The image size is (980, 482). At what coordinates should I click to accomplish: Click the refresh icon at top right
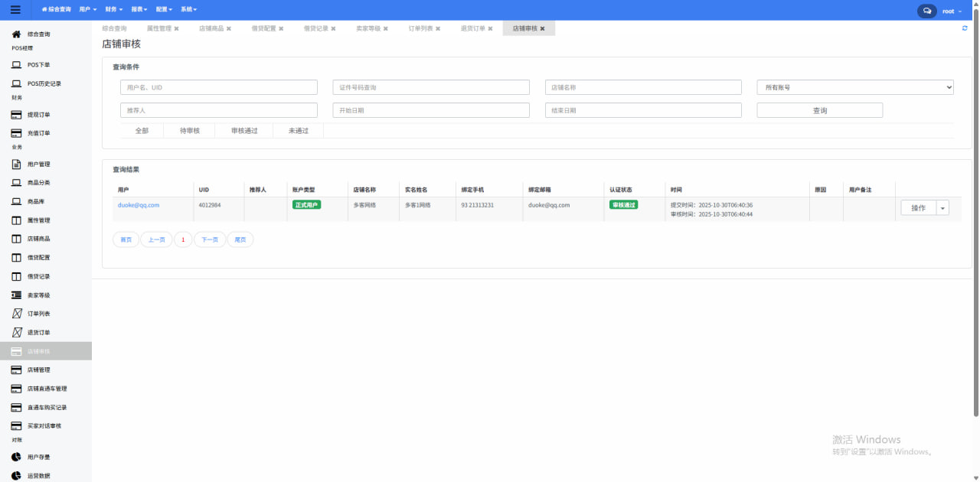[965, 28]
